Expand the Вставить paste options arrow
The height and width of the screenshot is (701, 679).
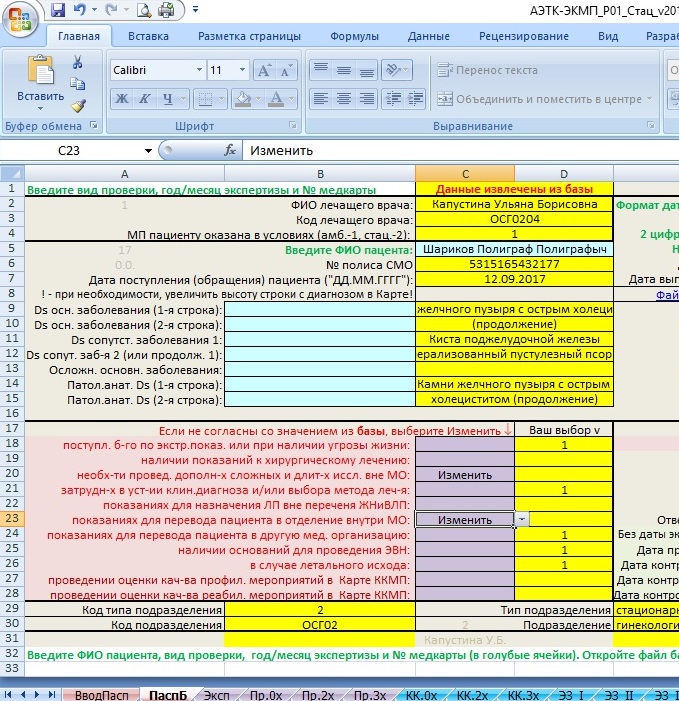40,109
